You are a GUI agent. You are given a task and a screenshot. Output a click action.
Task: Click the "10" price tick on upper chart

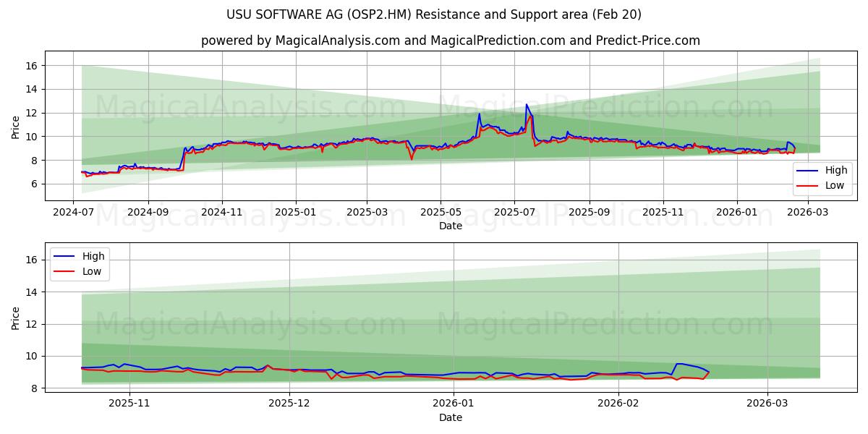tap(31, 136)
